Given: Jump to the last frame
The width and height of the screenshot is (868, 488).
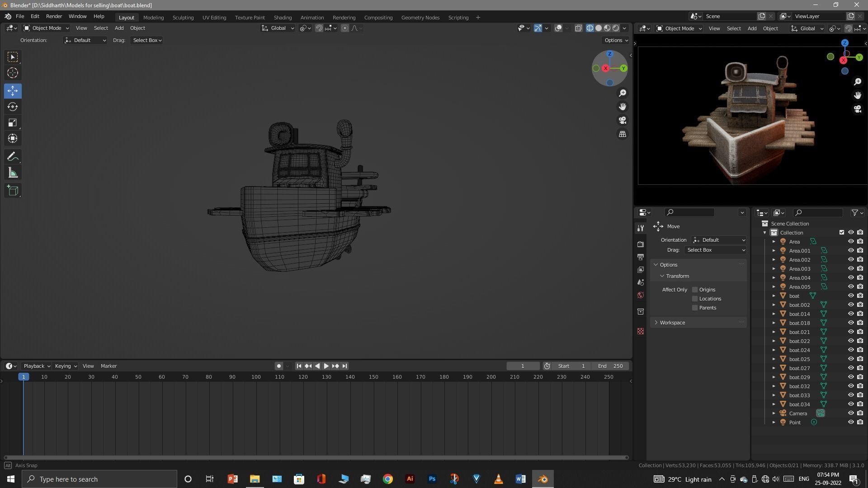Looking at the screenshot, I should click(344, 366).
